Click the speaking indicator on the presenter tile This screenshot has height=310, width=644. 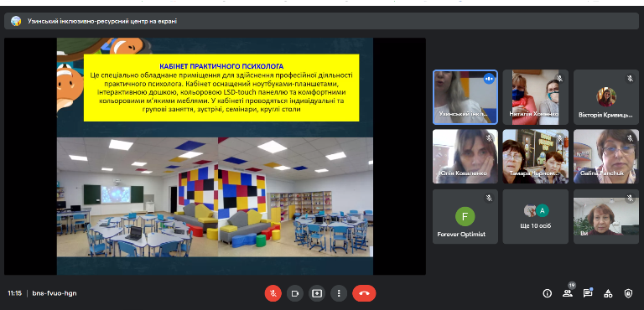coord(488,79)
